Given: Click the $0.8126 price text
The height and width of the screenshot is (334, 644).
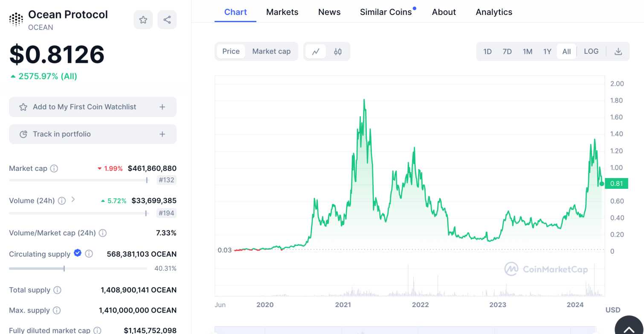Looking at the screenshot, I should point(57,55).
